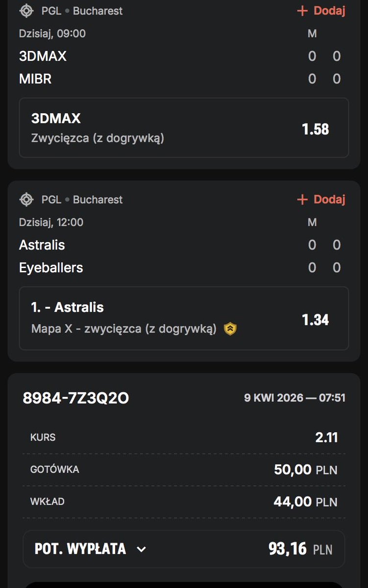The height and width of the screenshot is (588, 368).
Task: Click the Astralis team name
Action: tap(42, 245)
